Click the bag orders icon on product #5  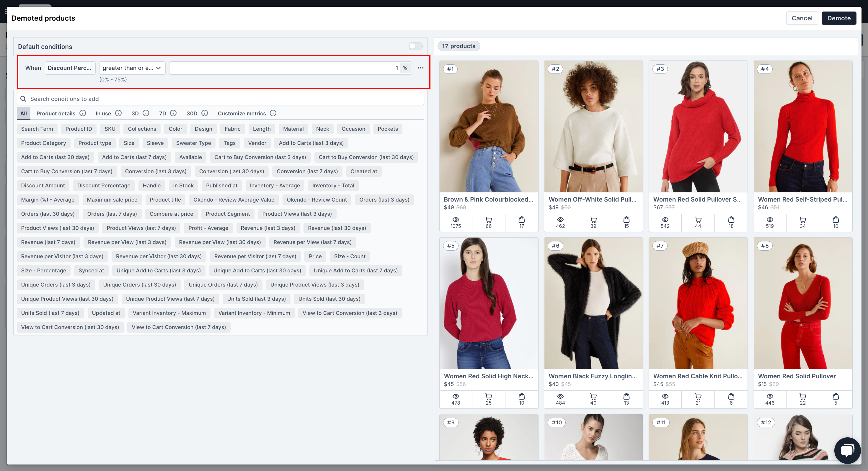(x=521, y=396)
